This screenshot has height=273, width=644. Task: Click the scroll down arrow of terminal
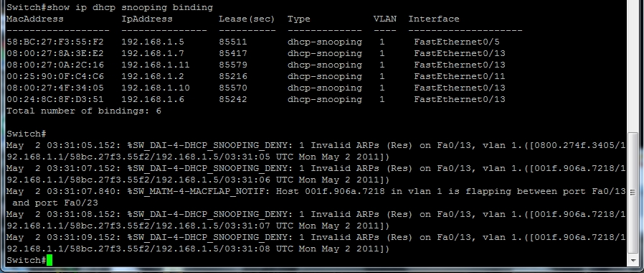pyautogui.click(x=633, y=261)
